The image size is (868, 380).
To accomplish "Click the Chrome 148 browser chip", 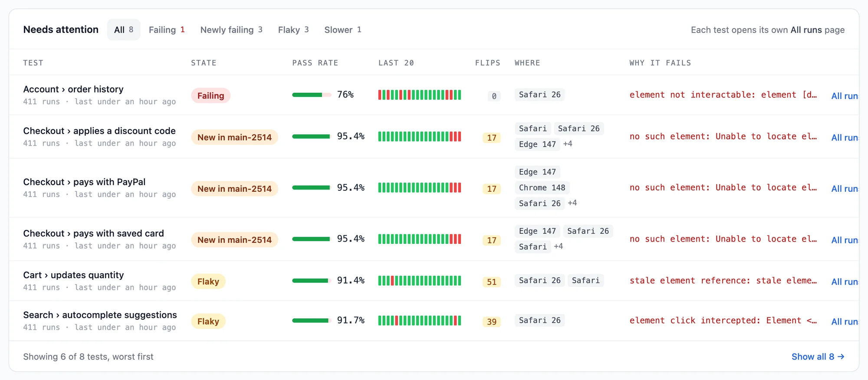I will pyautogui.click(x=542, y=187).
